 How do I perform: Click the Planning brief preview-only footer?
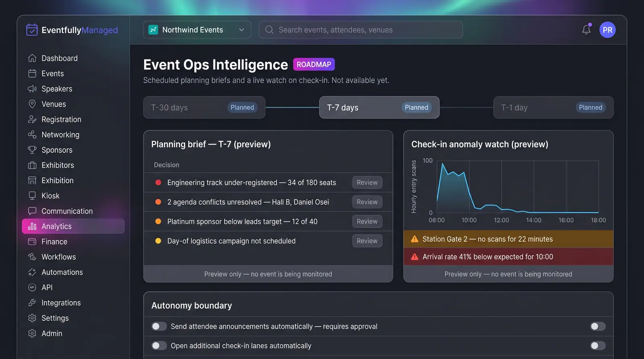[x=268, y=274]
